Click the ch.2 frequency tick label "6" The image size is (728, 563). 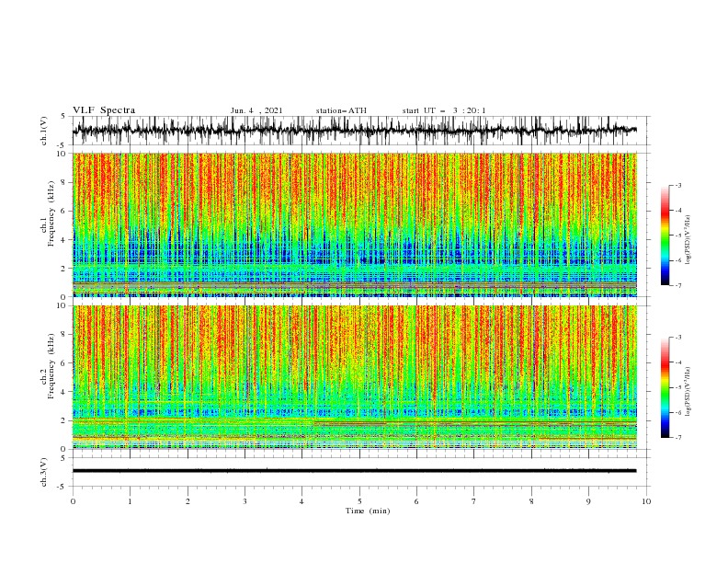click(x=64, y=363)
